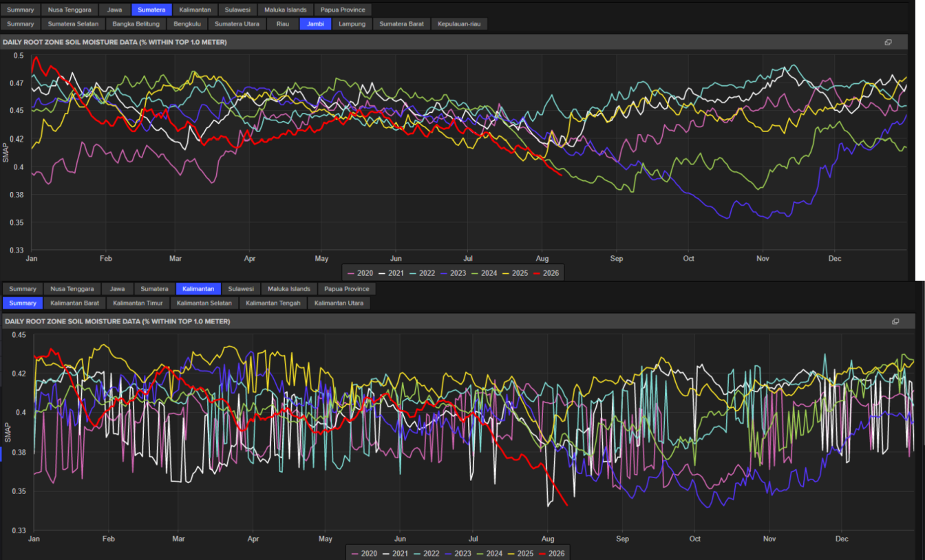Open Summary tab left of upper Nusa Tenggara
The height and width of the screenshot is (560, 925).
tap(21, 10)
